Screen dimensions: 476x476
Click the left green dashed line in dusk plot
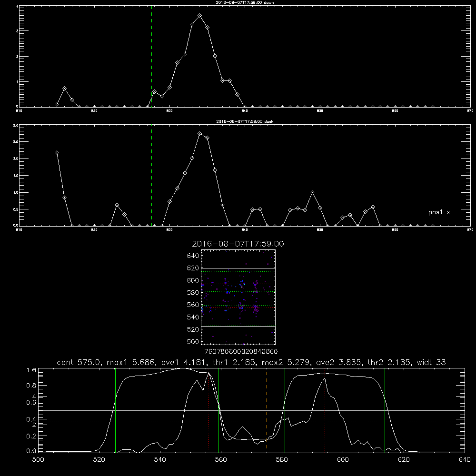click(151, 176)
